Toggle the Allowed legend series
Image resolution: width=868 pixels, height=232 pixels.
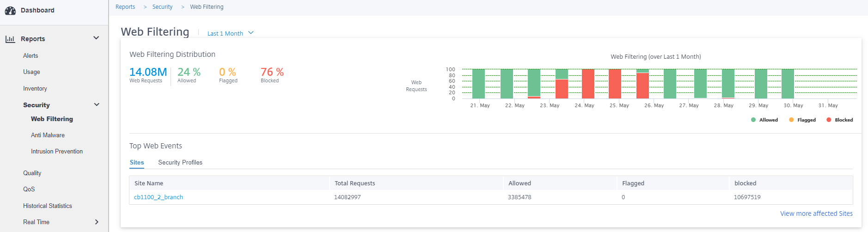coord(764,120)
